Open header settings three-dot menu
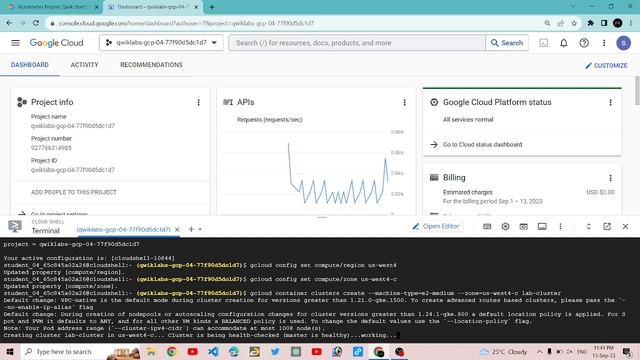The image size is (640, 360). 604,43
